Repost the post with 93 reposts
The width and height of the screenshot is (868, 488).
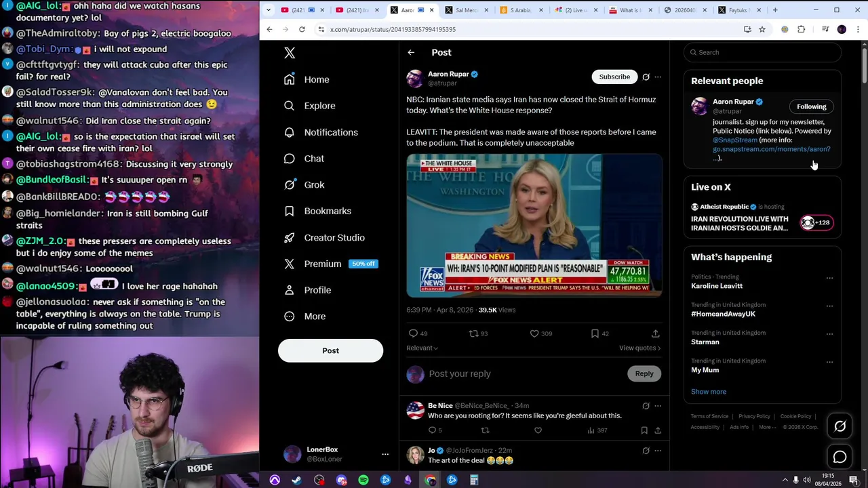click(474, 333)
